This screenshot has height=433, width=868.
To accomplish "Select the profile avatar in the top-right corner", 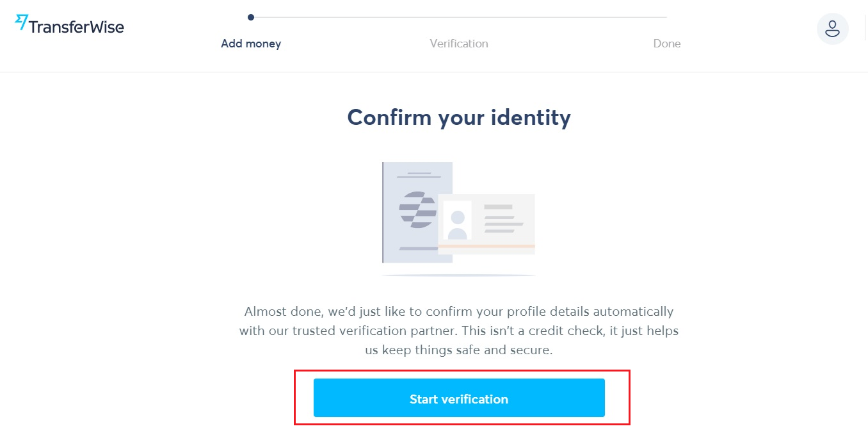I will (832, 29).
